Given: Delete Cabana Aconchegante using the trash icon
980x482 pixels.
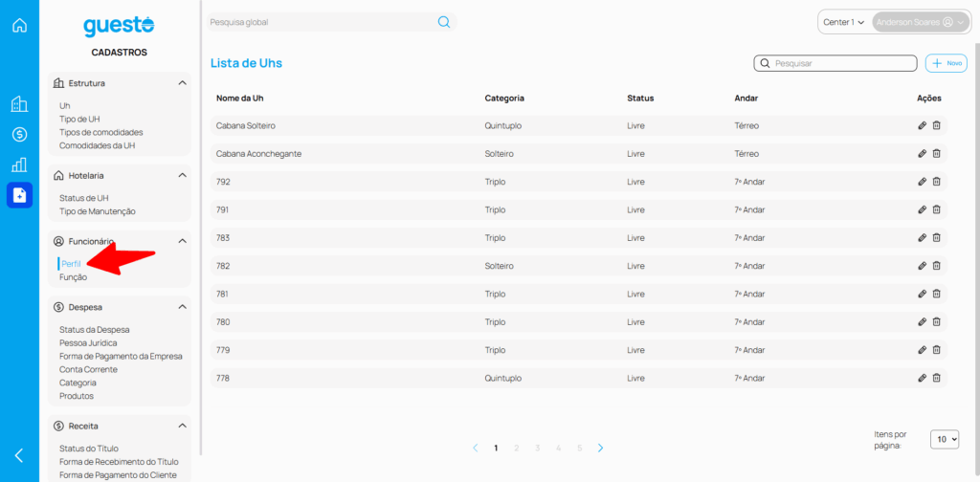Looking at the screenshot, I should point(937,153).
